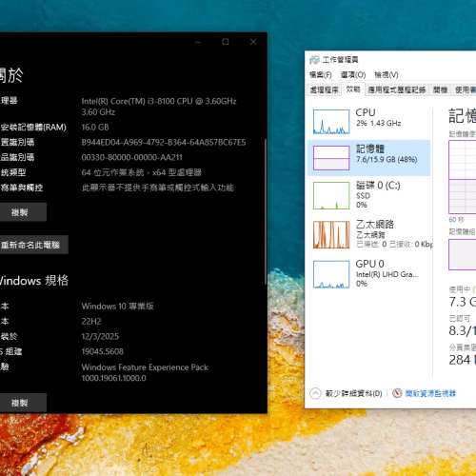Click the 'Intel(R) UHD Gra...' GPU label

[x=387, y=274]
